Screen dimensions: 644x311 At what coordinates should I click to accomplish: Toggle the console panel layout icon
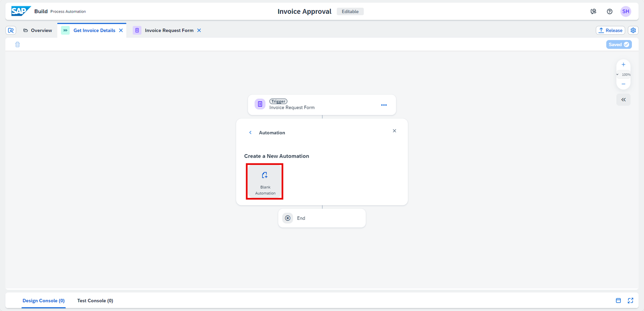[619, 301]
